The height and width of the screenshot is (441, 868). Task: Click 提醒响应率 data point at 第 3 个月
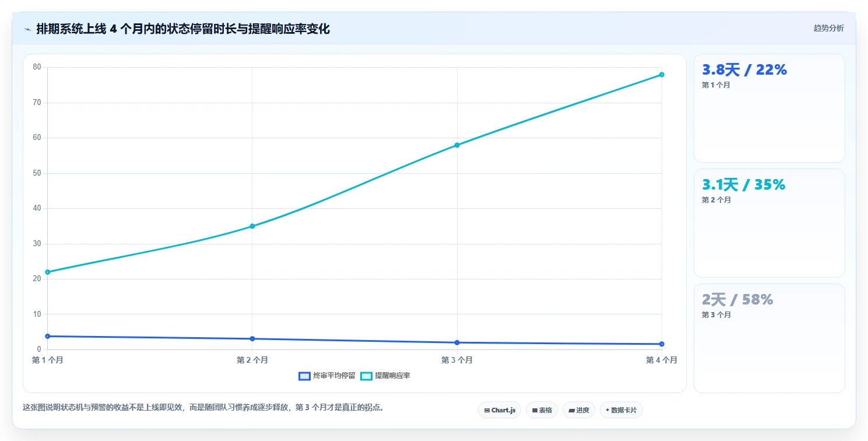coord(457,145)
